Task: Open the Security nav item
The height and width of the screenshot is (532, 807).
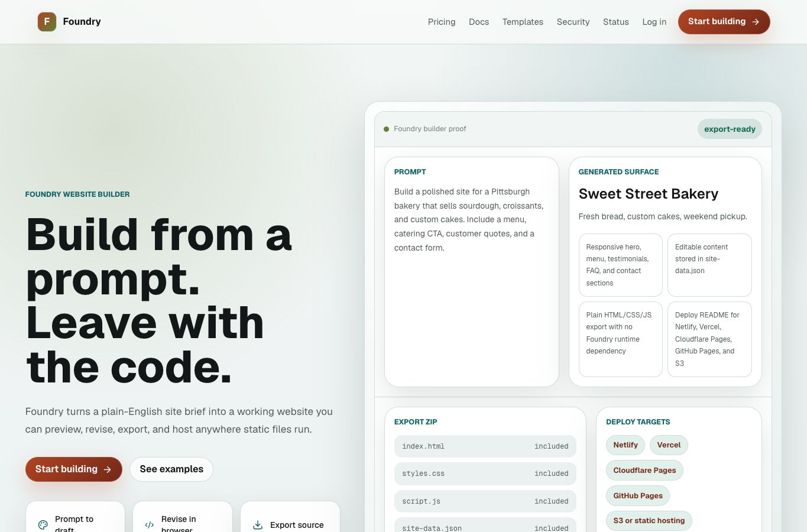Action: pyautogui.click(x=573, y=22)
